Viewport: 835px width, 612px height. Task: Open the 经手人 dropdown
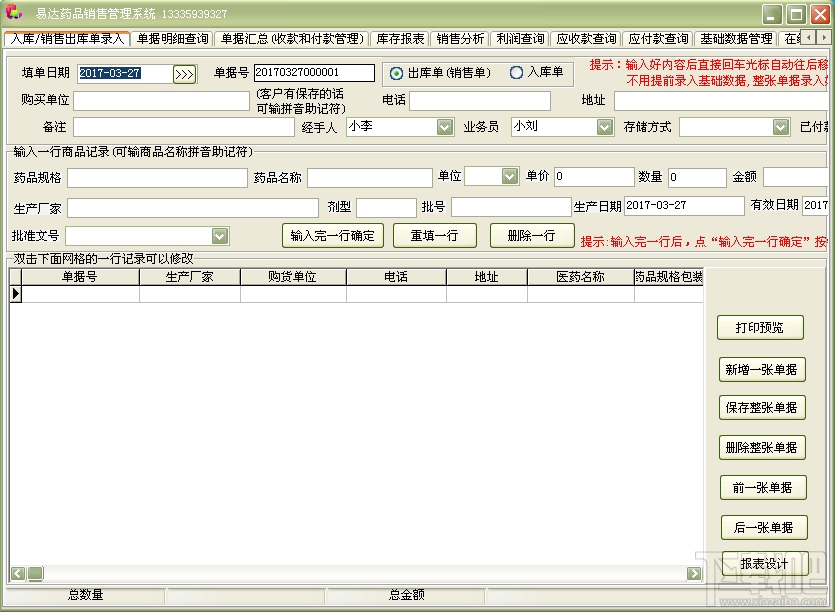pos(444,127)
